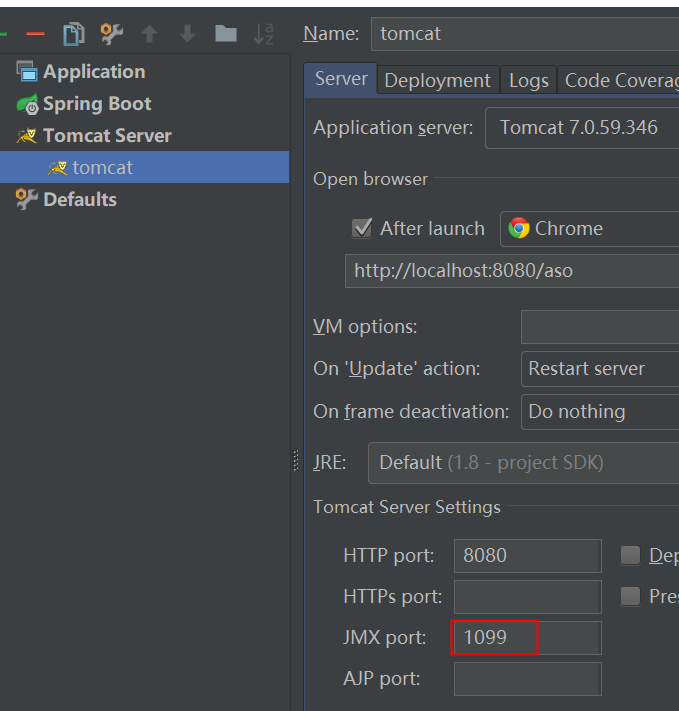Click the VM options input field
The height and width of the screenshot is (711, 679).
[x=600, y=327]
